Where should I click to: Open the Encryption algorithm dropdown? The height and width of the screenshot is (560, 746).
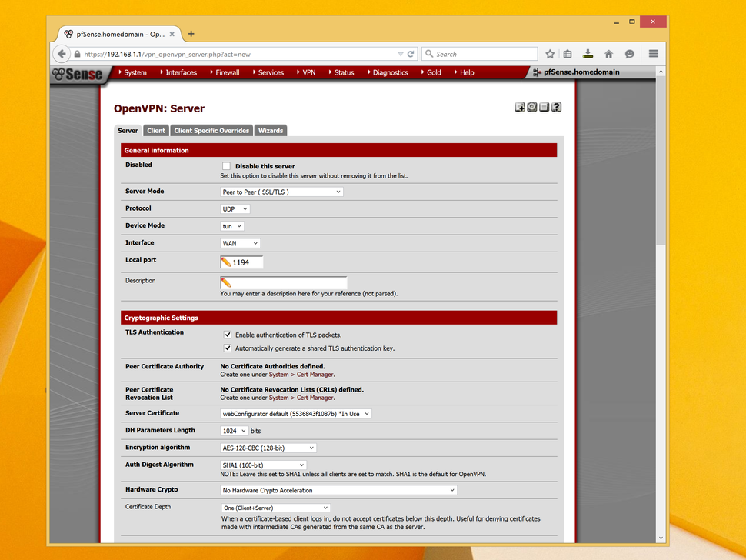click(x=268, y=447)
